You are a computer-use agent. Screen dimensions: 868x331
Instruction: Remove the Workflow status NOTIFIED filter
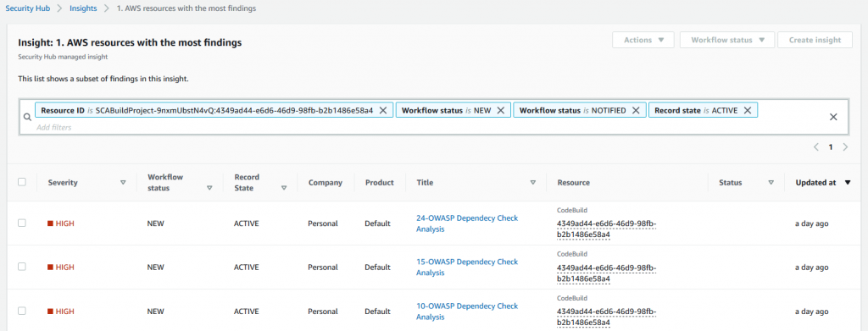636,111
